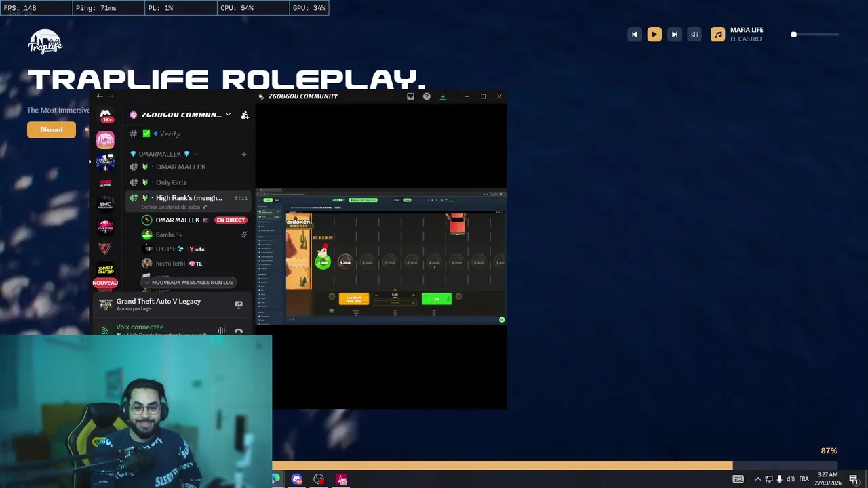Click the orange cashout button in stream
Viewport: 868px width, 488px height.
pos(354,299)
